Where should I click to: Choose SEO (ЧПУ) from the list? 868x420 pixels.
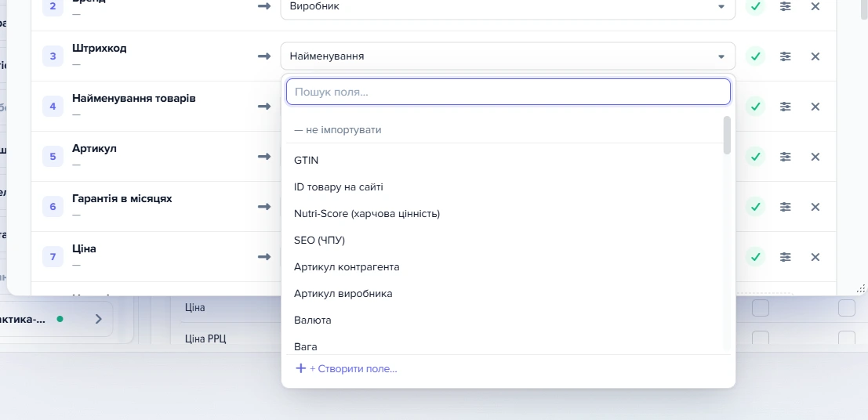[x=504, y=240]
